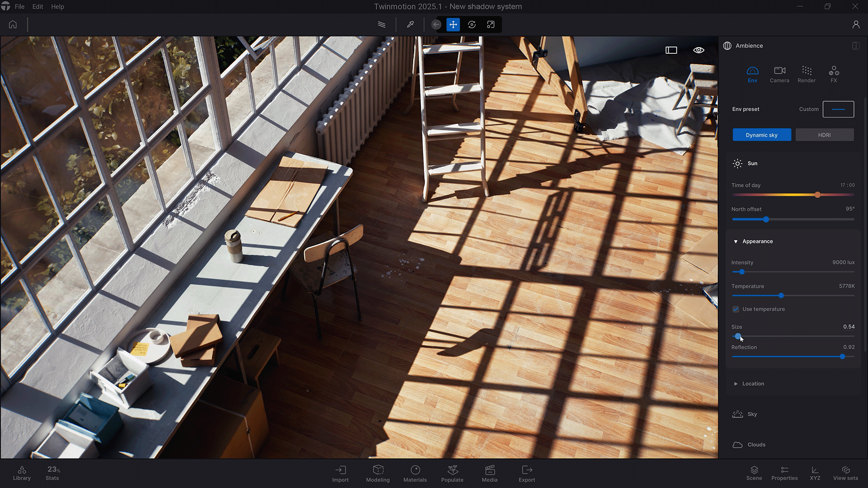Adjust the Temperature slider handle

click(781, 296)
